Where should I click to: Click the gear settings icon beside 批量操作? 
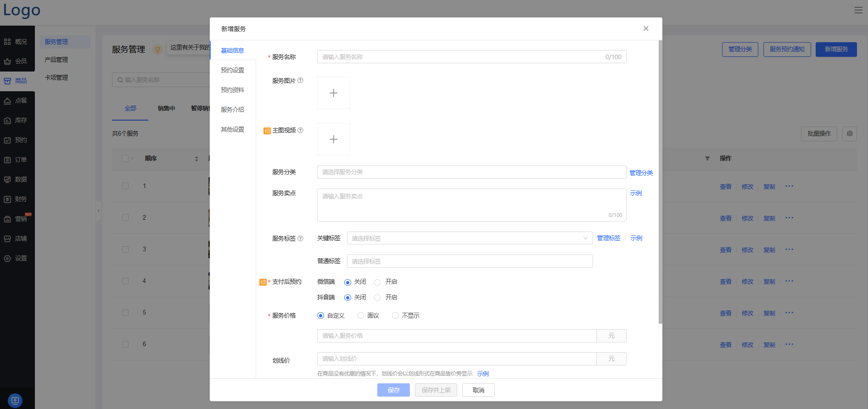coord(850,133)
